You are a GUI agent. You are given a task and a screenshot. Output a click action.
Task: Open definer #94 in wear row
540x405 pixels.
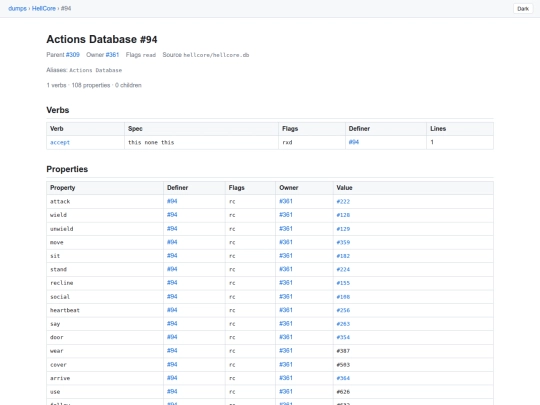[x=172, y=350]
